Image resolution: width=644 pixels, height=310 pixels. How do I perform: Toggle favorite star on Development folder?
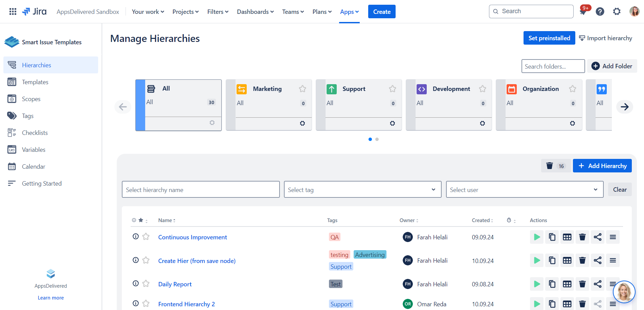[482, 89]
